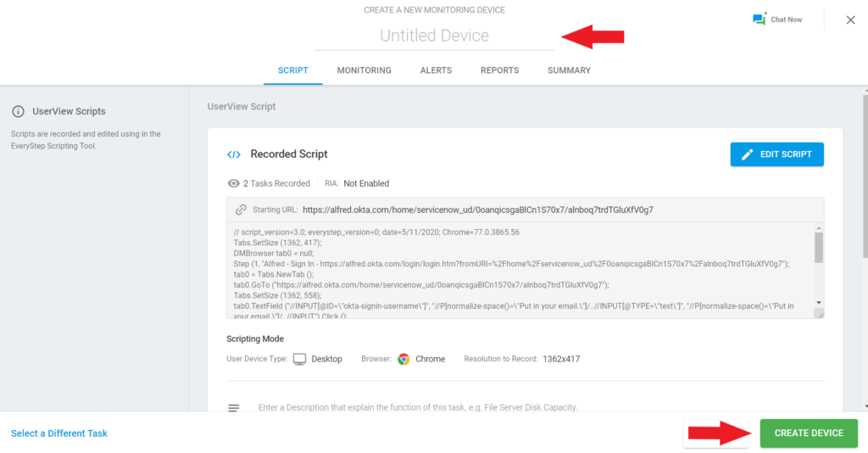
Task: Click the Untitled Device name field
Action: [434, 36]
